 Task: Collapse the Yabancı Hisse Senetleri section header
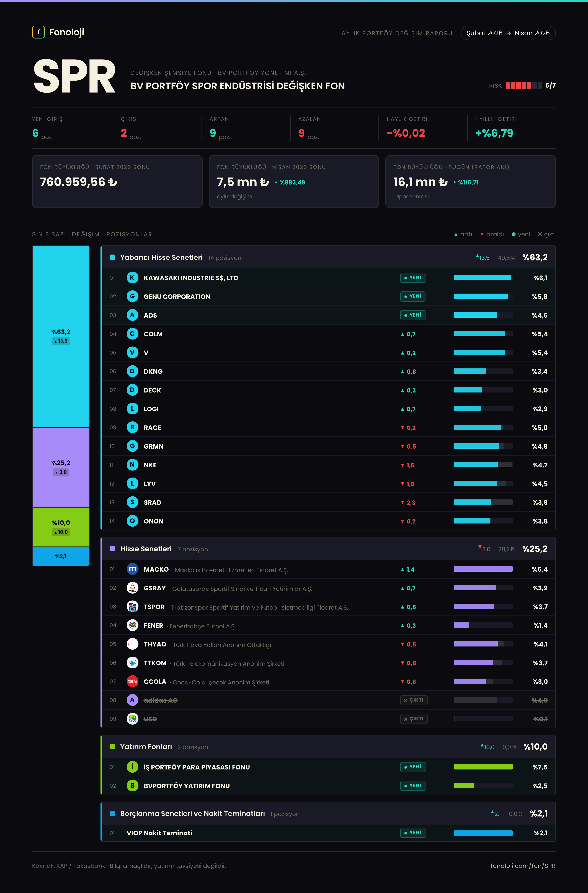coord(329,257)
